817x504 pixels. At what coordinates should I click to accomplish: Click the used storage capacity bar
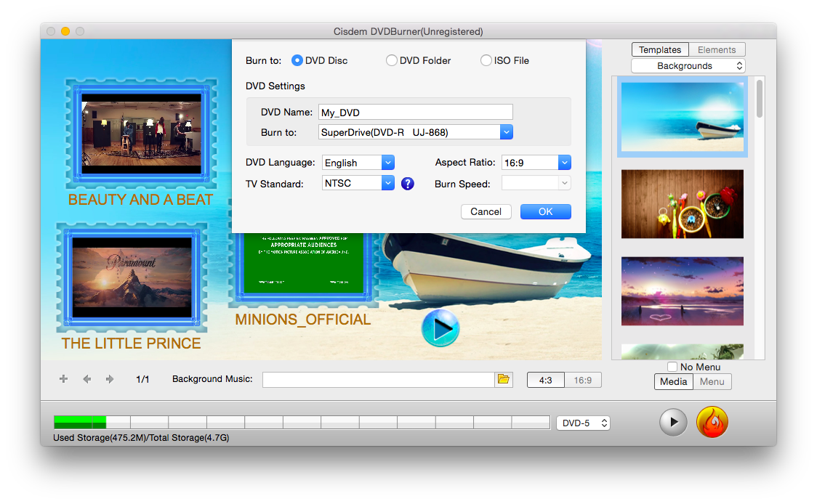click(x=301, y=422)
